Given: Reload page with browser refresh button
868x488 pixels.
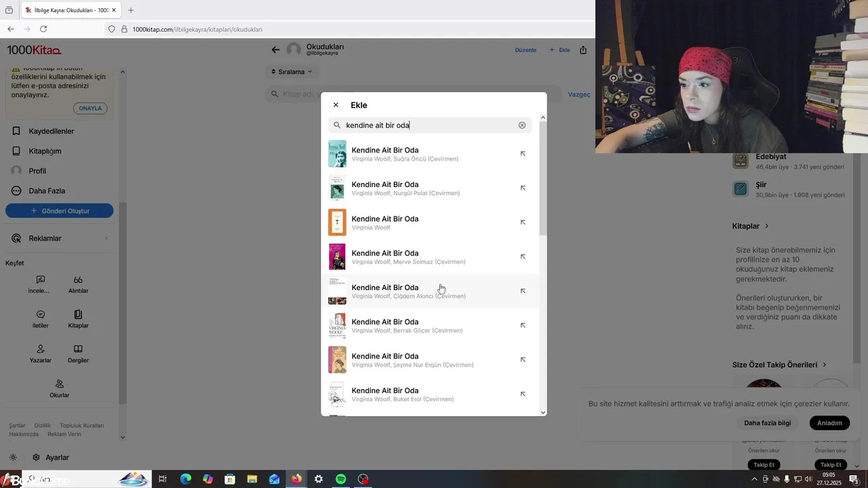Looking at the screenshot, I should coord(43,29).
